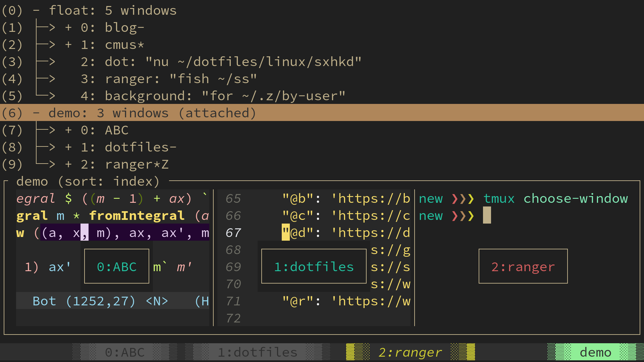Viewport: 644px width, 362px height.
Task: Expand the plus sign beside 1: dotfiles-
Action: click(68, 147)
